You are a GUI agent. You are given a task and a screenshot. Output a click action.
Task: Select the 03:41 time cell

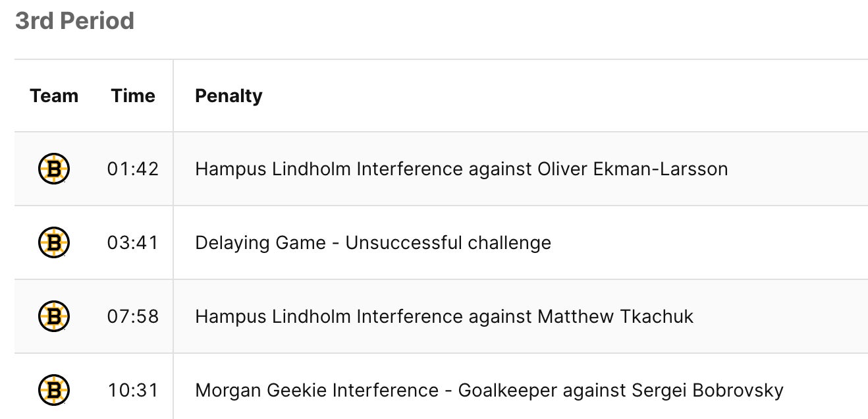pos(133,242)
